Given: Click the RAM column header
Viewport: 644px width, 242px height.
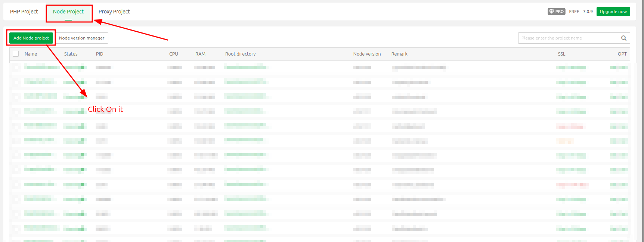Looking at the screenshot, I should 200,54.
